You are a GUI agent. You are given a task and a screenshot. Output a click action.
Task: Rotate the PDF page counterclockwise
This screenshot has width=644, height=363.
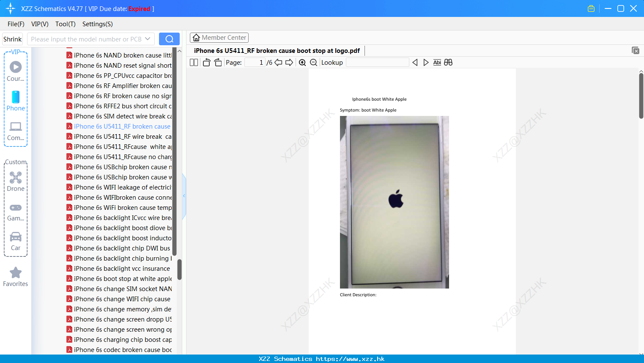pyautogui.click(x=206, y=63)
